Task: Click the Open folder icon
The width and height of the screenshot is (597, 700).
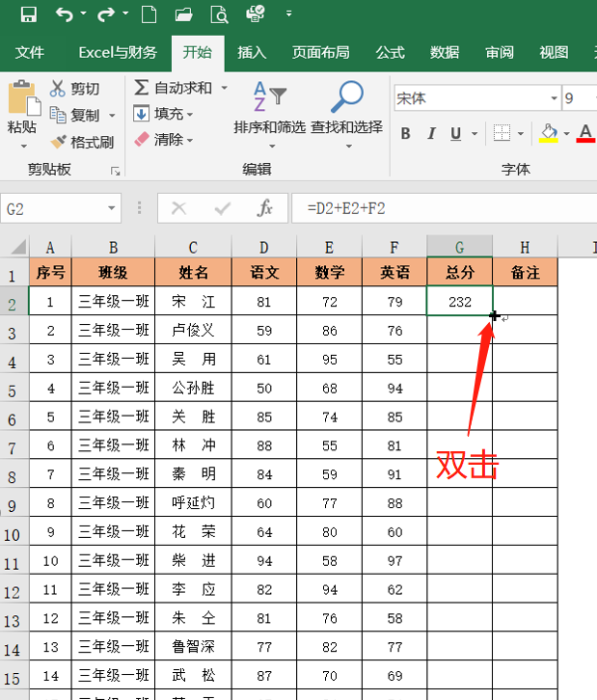Action: (x=183, y=14)
